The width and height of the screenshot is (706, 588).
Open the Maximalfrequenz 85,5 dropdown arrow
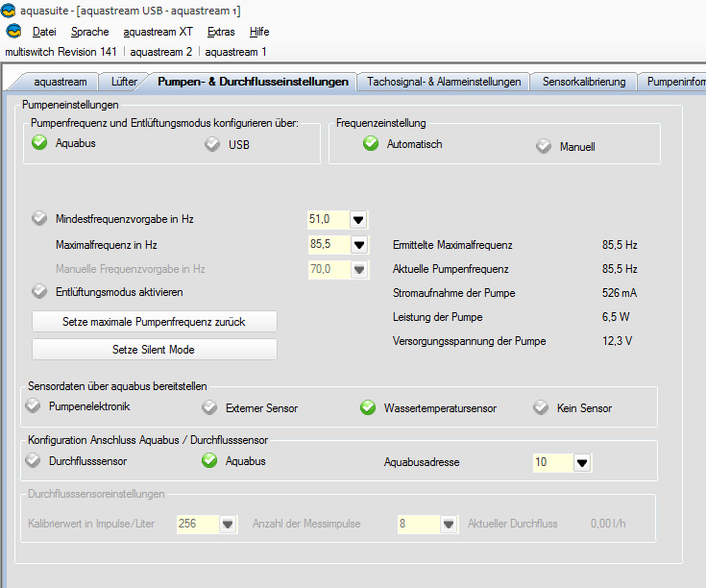tap(359, 245)
